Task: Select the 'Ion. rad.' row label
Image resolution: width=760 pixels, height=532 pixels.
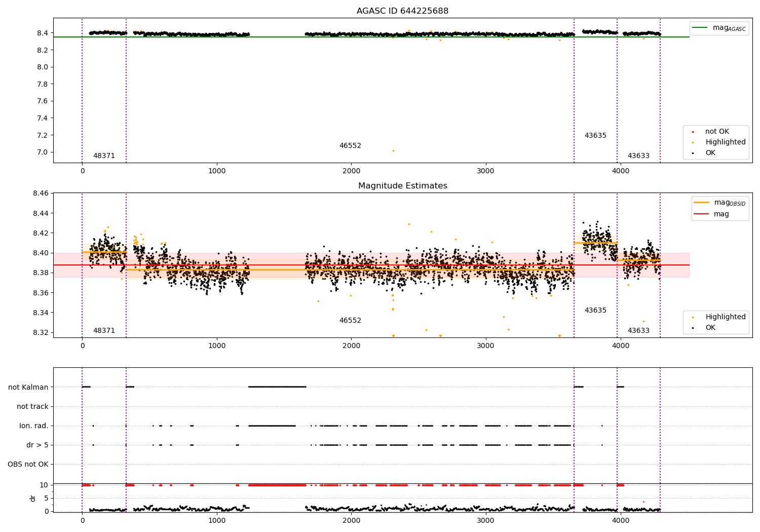Action: pyautogui.click(x=34, y=426)
